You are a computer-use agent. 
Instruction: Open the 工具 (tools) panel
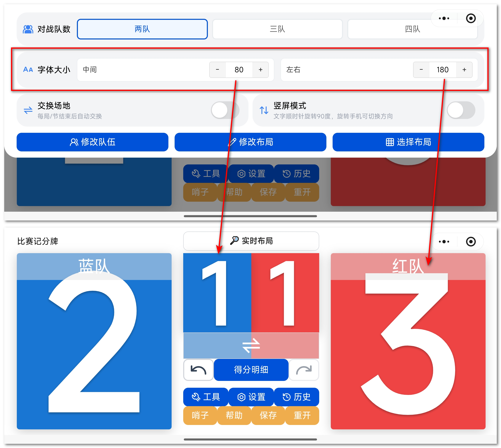tap(206, 397)
